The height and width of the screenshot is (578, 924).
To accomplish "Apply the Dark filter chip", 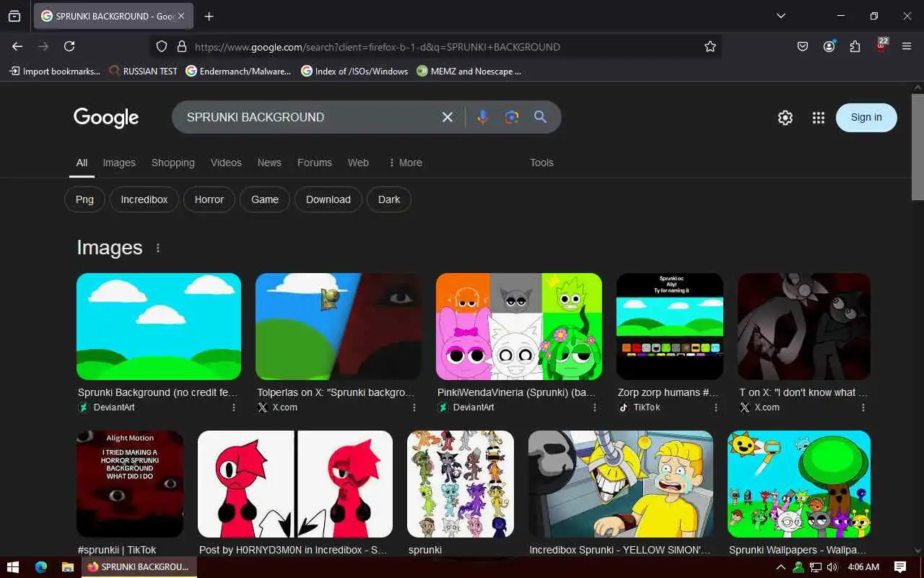I will click(x=389, y=199).
